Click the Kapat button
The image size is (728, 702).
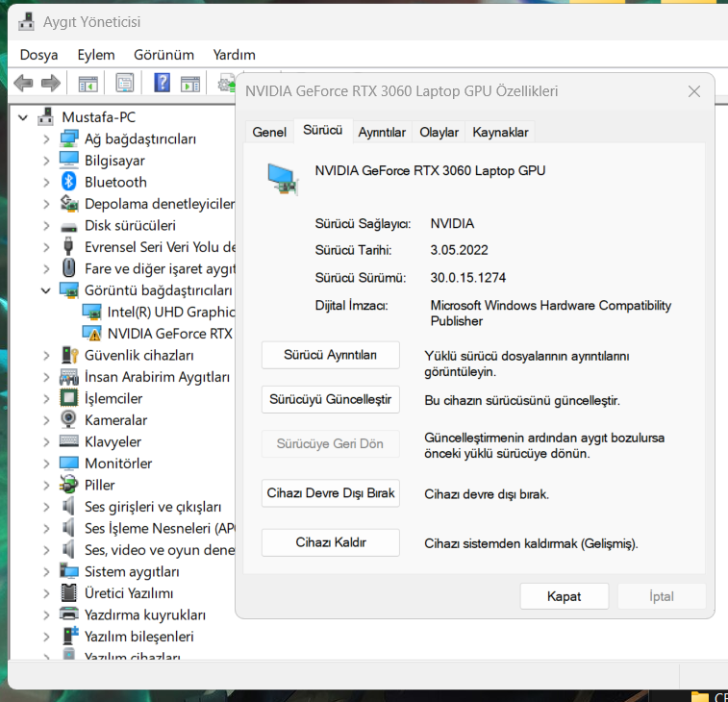click(x=565, y=596)
